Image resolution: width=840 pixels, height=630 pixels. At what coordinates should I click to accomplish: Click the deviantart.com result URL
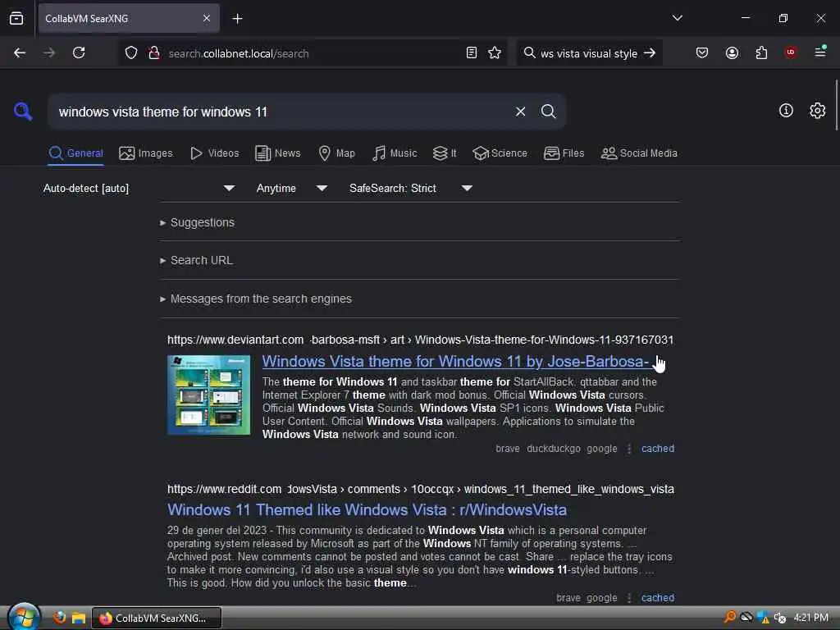click(420, 340)
